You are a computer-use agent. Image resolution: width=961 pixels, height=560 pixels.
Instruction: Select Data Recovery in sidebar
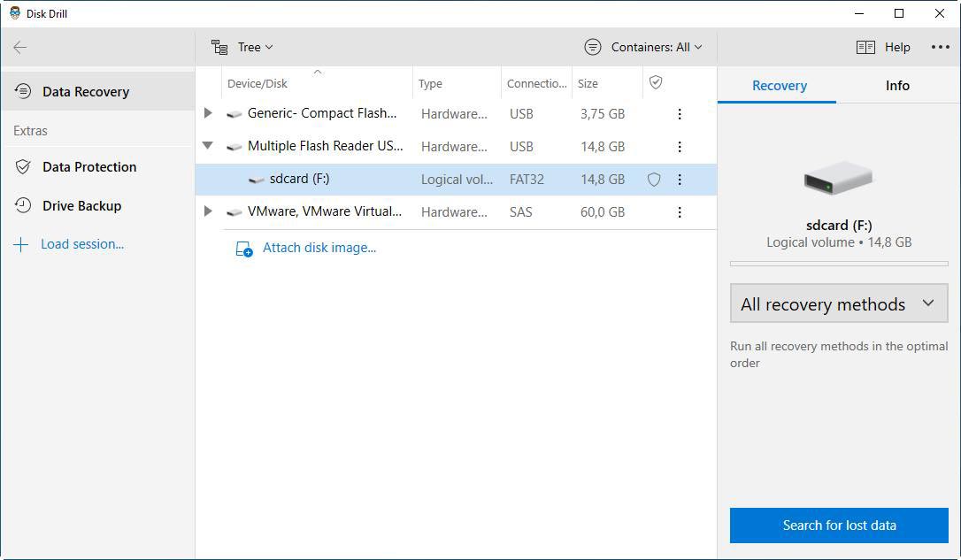[98, 91]
